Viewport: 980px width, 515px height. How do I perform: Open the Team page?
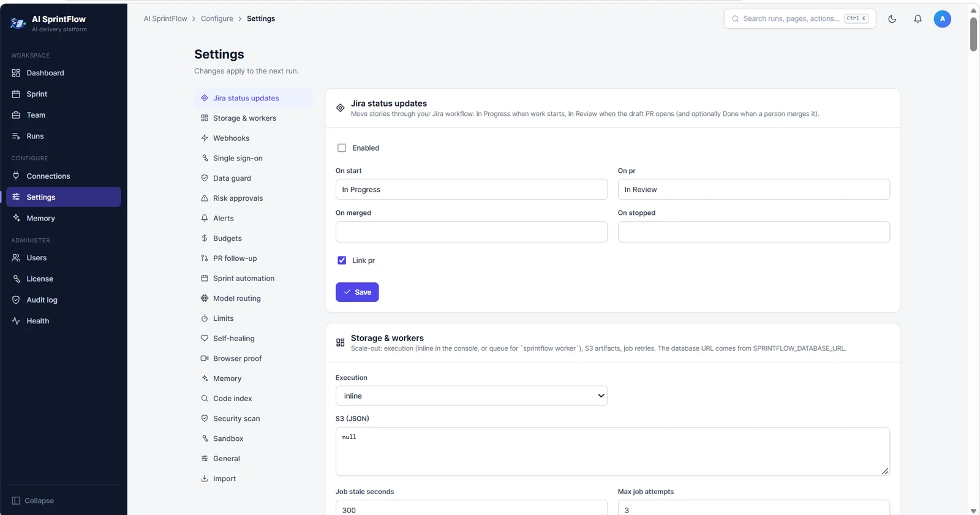pyautogui.click(x=64, y=115)
